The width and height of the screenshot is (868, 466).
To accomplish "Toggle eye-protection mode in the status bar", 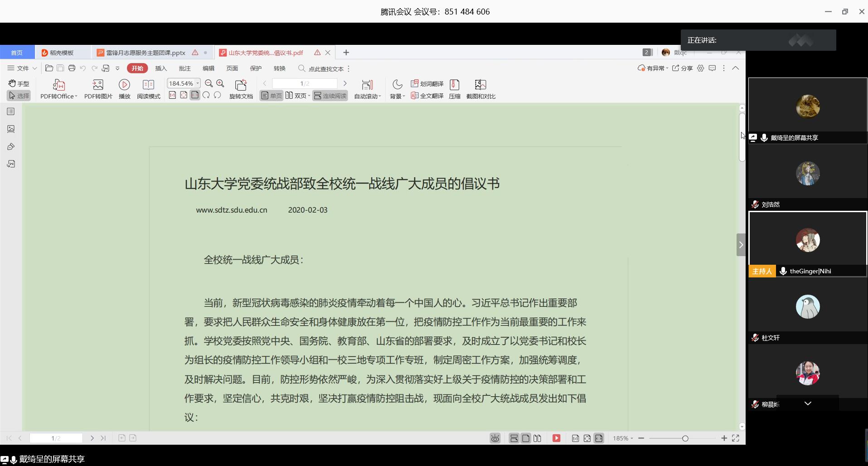I will click(x=495, y=438).
